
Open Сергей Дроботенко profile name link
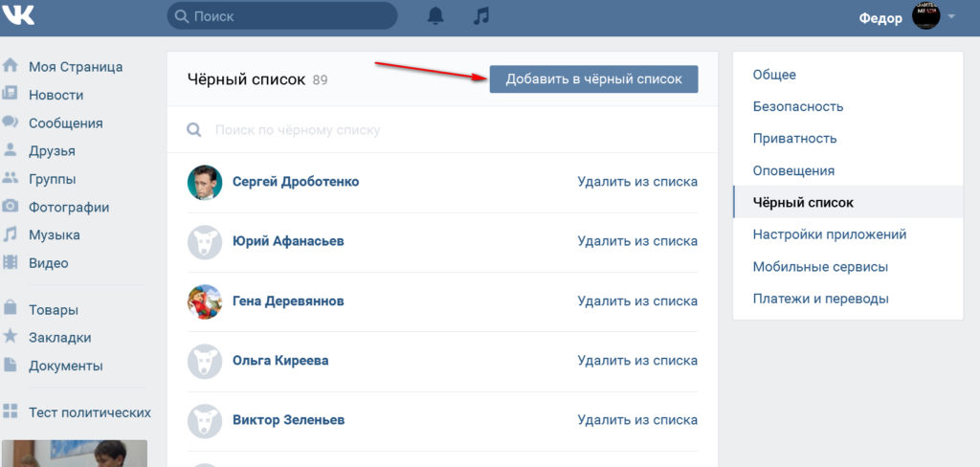coord(296,182)
